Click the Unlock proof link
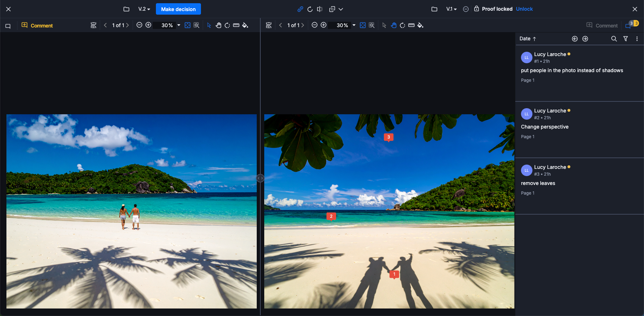The width and height of the screenshot is (644, 316). click(524, 9)
